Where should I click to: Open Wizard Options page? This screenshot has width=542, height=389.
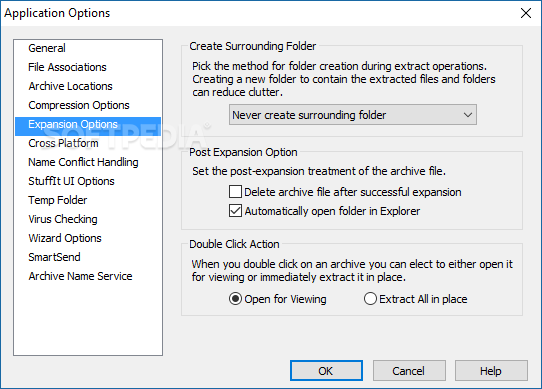(x=65, y=238)
